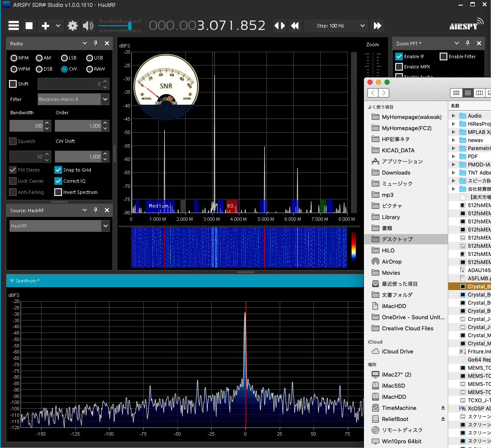
Task: Expand the newav folder in Finder
Action: (x=453, y=140)
